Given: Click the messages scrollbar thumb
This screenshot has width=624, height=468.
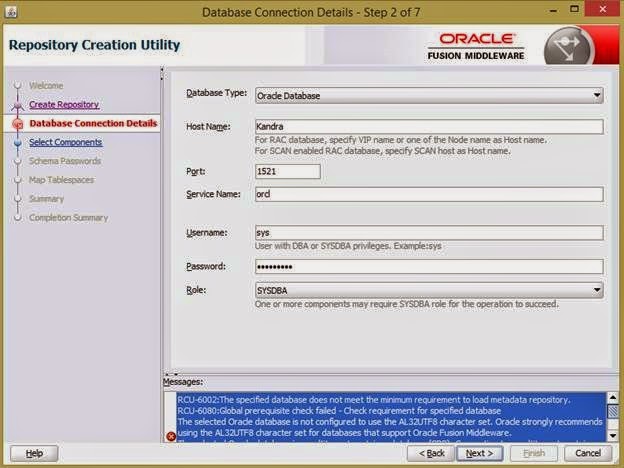Looking at the screenshot, I should (x=613, y=411).
